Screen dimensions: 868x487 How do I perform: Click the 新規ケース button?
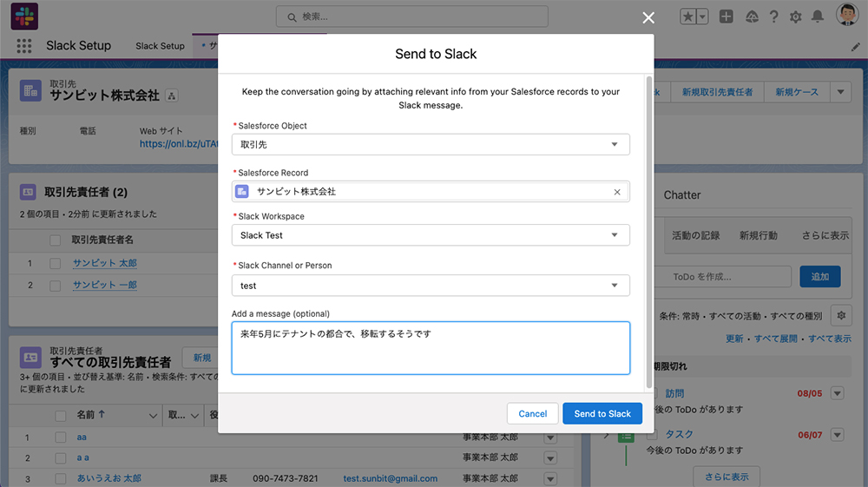(797, 92)
